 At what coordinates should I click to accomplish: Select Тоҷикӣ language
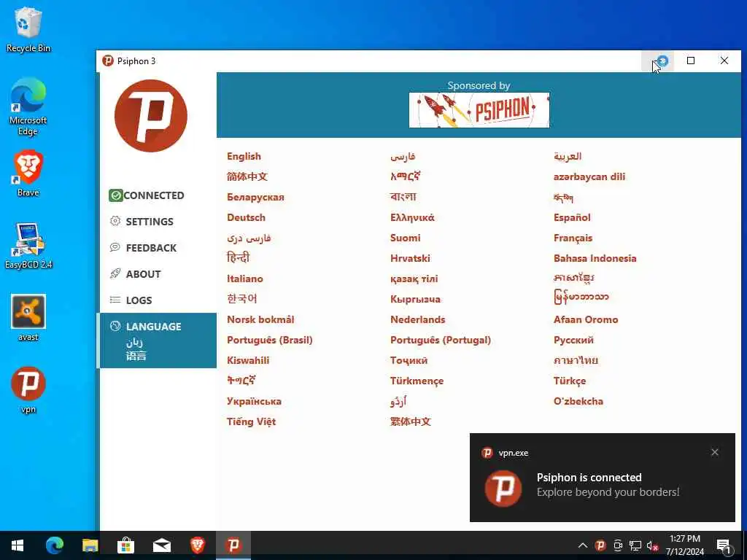pyautogui.click(x=409, y=360)
